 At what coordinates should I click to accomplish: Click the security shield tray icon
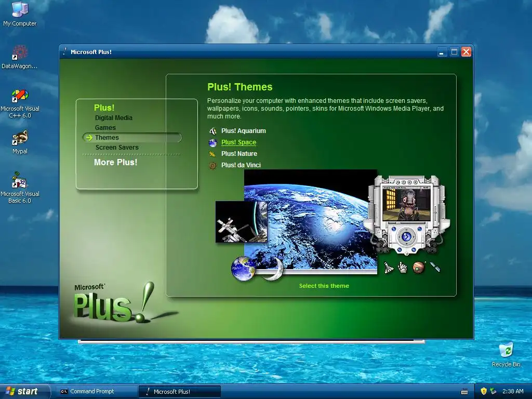tap(484, 391)
